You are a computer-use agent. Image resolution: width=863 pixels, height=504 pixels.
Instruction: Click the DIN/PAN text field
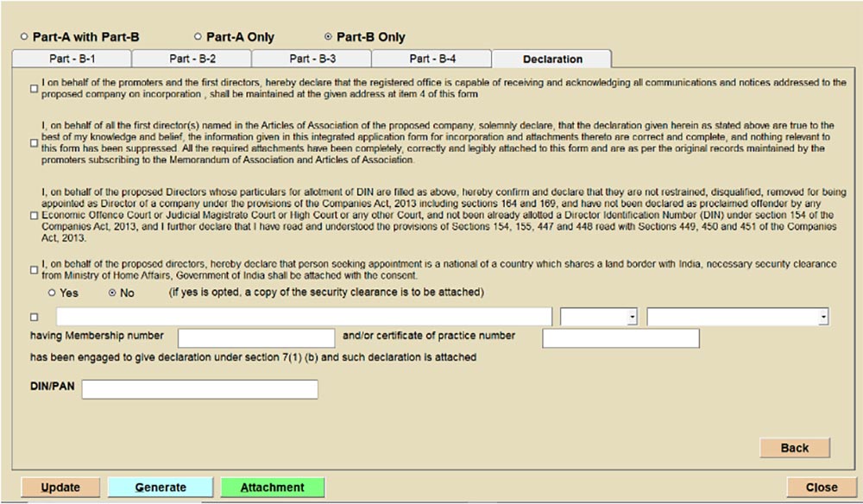click(199, 389)
